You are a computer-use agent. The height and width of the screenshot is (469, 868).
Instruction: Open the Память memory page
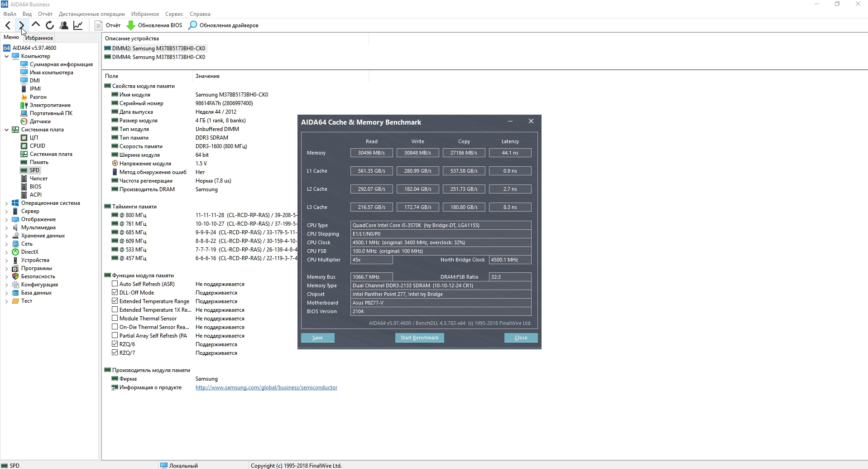[34, 162]
